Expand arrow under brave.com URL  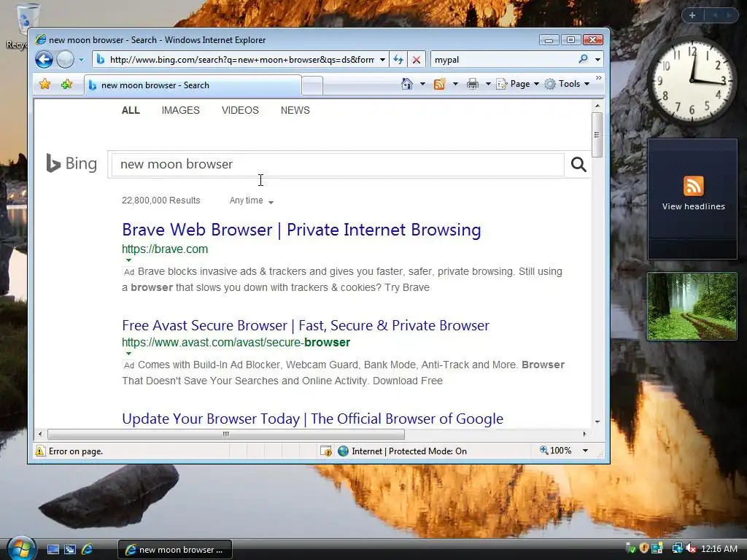pos(128,260)
